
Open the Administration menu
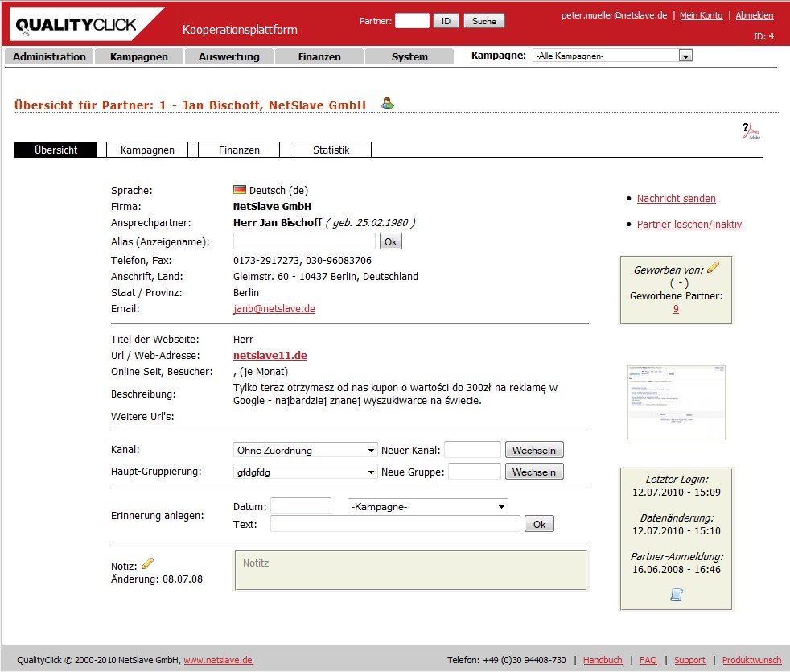49,57
